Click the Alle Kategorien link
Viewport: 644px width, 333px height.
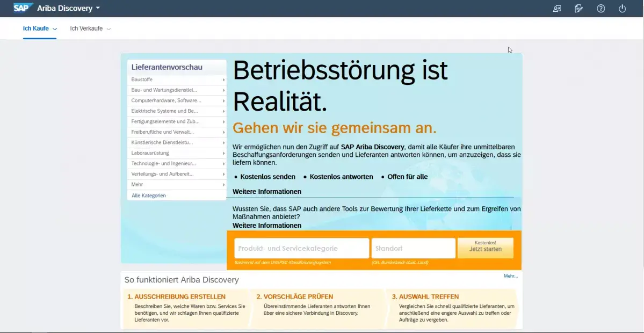(x=149, y=196)
